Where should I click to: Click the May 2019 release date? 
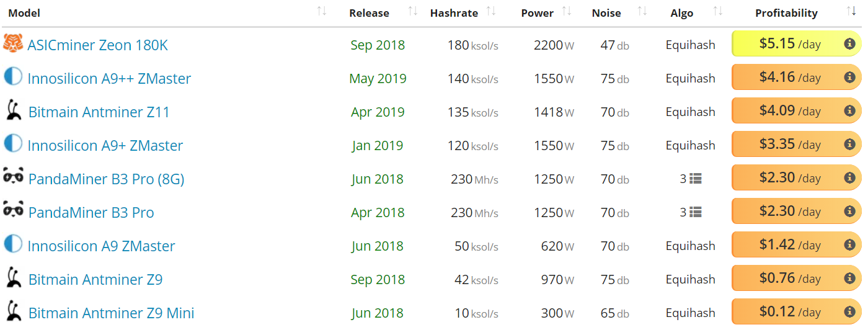pyautogui.click(x=378, y=78)
